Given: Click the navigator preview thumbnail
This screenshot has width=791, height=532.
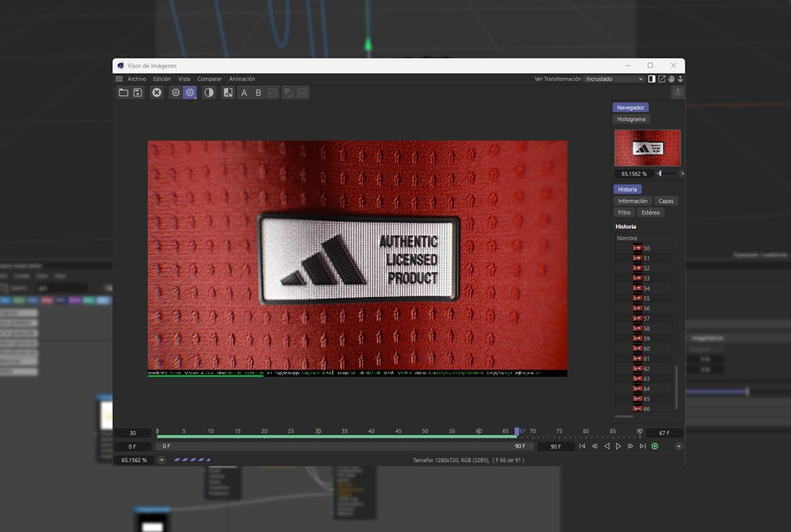Looking at the screenshot, I should point(647,148).
